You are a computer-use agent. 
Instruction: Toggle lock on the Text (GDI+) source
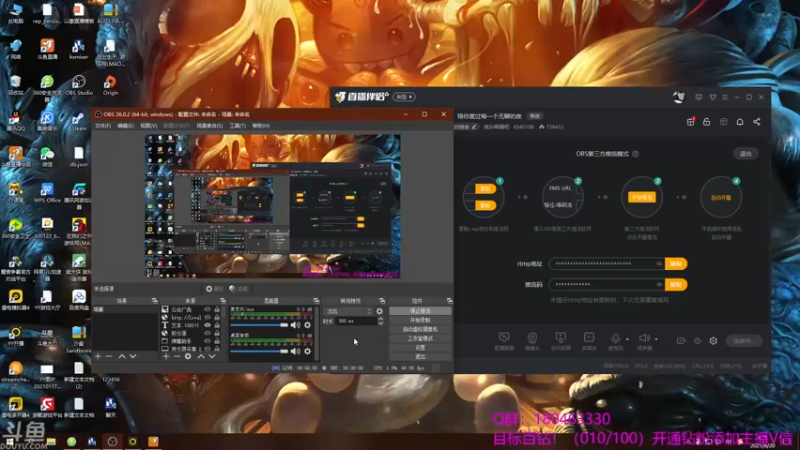coord(217,325)
